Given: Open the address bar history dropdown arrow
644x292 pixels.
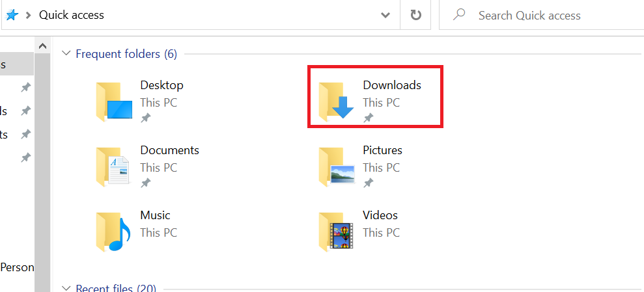Looking at the screenshot, I should point(385,15).
